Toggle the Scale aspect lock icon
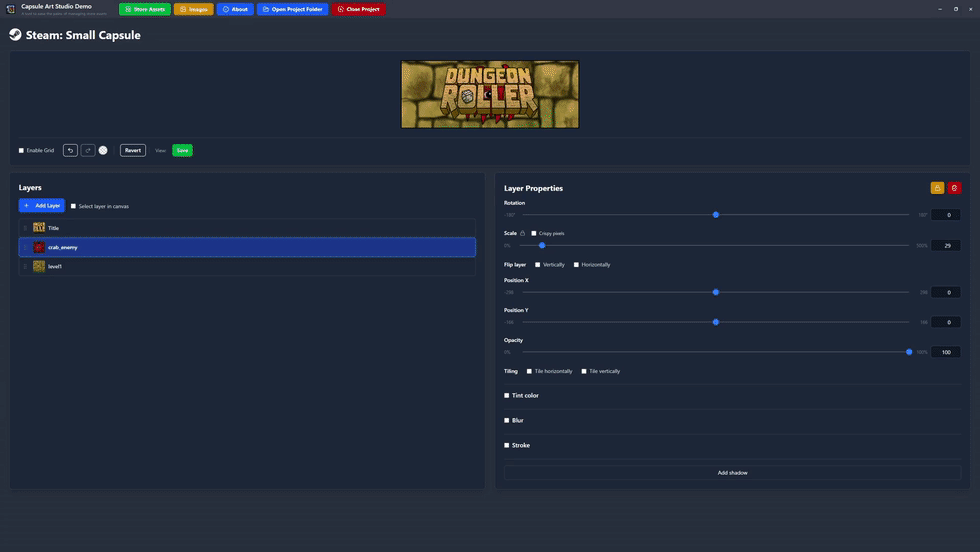 (x=522, y=233)
